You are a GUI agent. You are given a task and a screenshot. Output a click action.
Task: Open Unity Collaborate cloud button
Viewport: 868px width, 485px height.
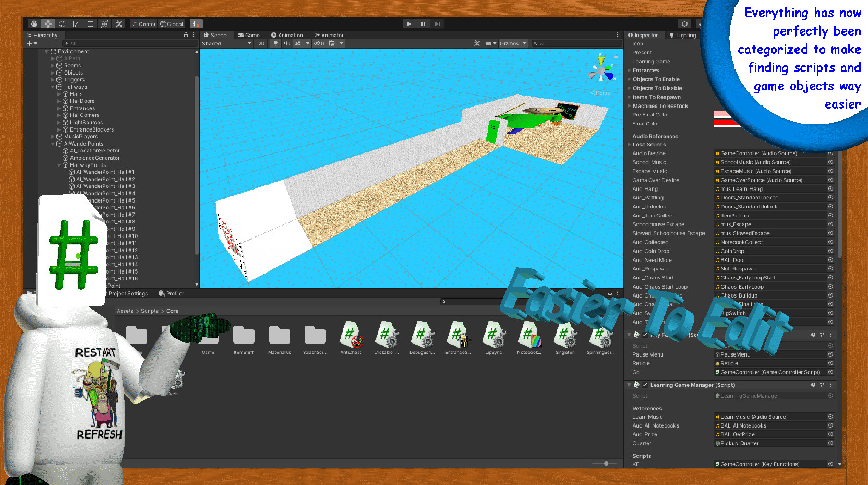[x=685, y=24]
